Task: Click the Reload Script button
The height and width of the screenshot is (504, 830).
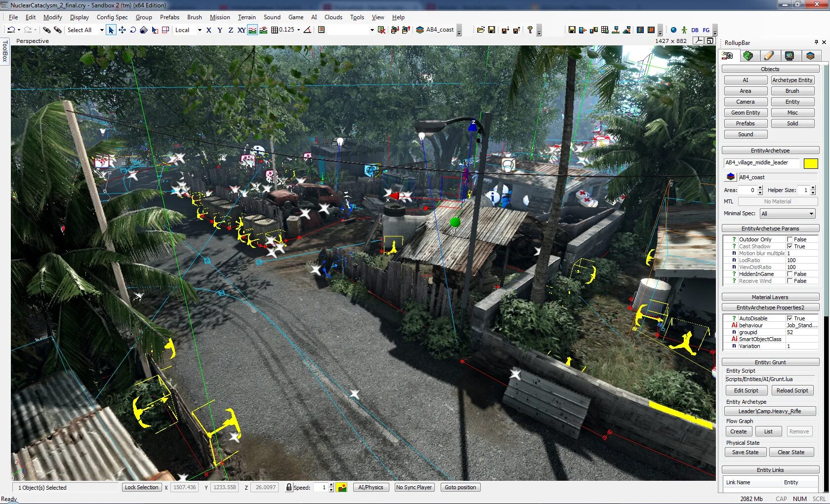Action: [792, 390]
